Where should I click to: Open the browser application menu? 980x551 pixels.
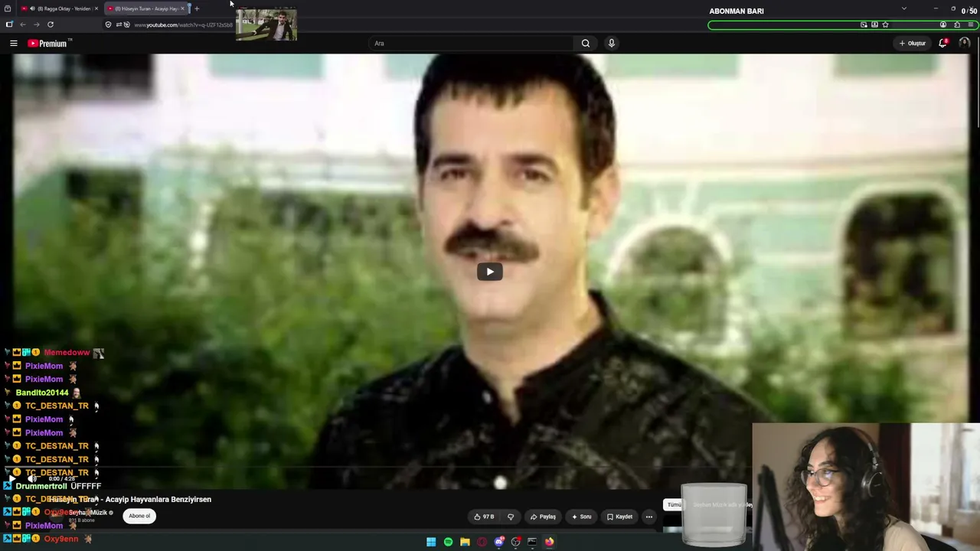coord(971,24)
